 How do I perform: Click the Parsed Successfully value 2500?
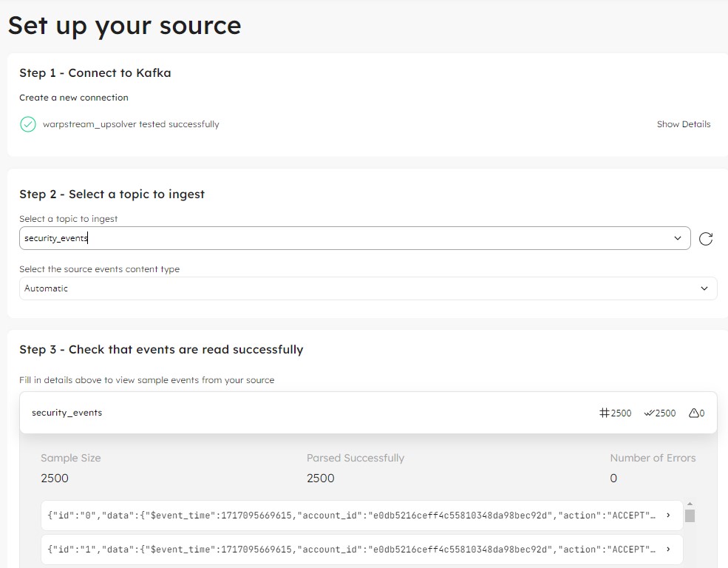[x=321, y=479]
